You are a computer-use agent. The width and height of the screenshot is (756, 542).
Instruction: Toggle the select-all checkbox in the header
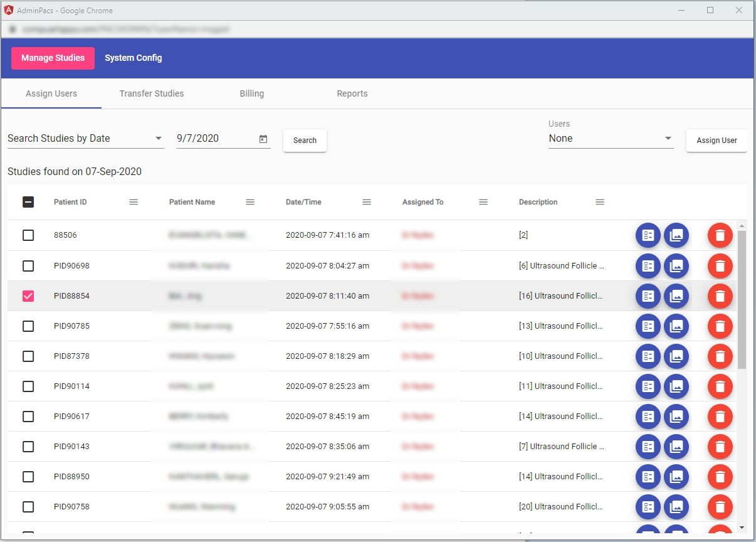[28, 202]
